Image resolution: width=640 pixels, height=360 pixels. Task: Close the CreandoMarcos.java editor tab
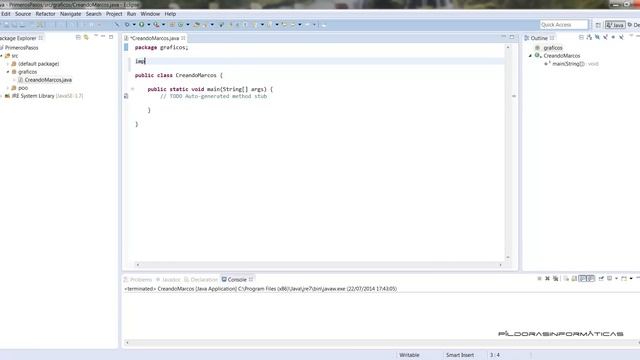click(183, 38)
